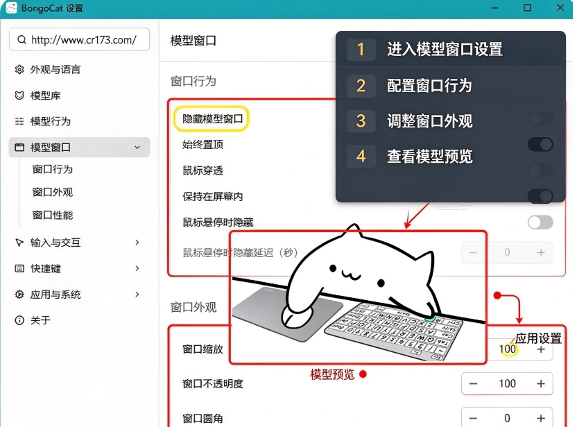Screen dimensions: 573x427
Task: Click the plus button of 鼠标悬停时隐藏延迟
Action: 541,253
